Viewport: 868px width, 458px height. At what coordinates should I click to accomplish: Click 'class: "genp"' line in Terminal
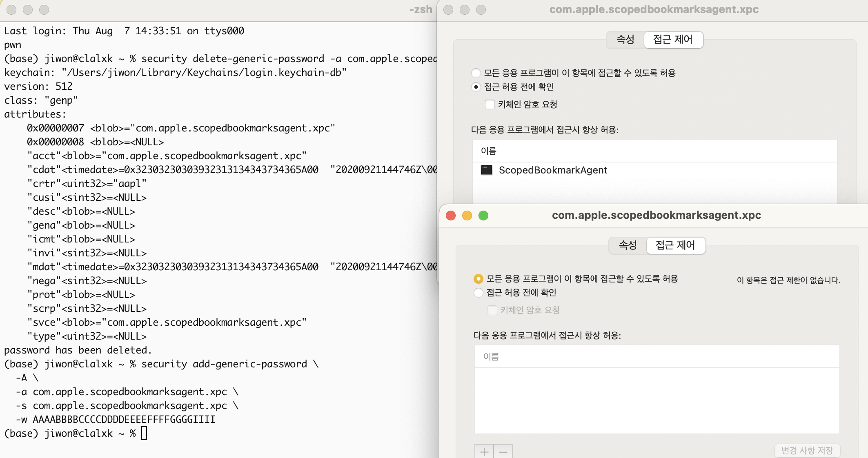pyautogui.click(x=41, y=100)
